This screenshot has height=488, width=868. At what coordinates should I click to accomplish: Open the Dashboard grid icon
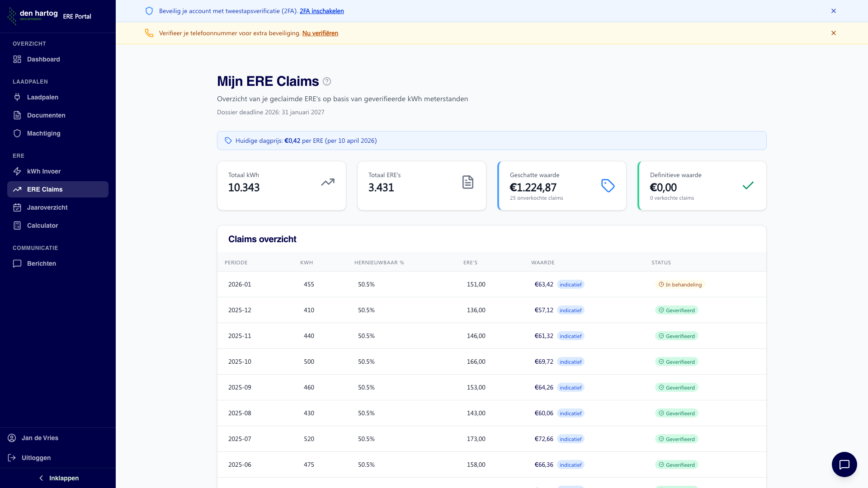pos(17,59)
